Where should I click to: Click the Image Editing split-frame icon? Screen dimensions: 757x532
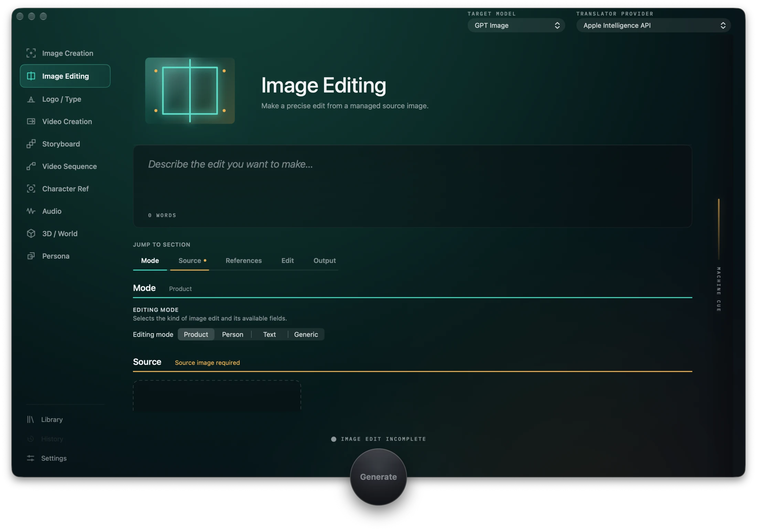point(31,76)
